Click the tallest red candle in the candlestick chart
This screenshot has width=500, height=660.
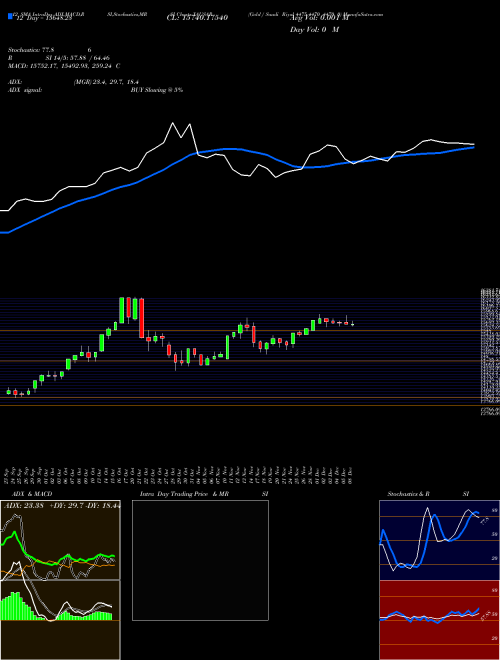141,318
